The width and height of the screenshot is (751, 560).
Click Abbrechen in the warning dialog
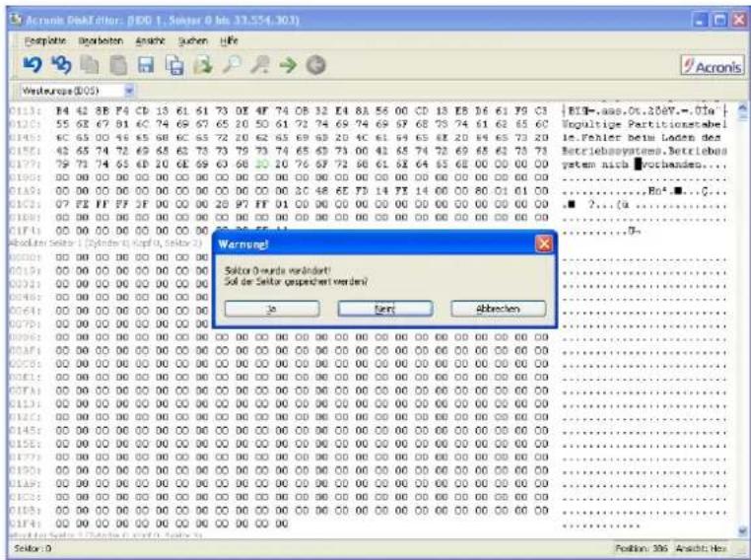point(498,309)
